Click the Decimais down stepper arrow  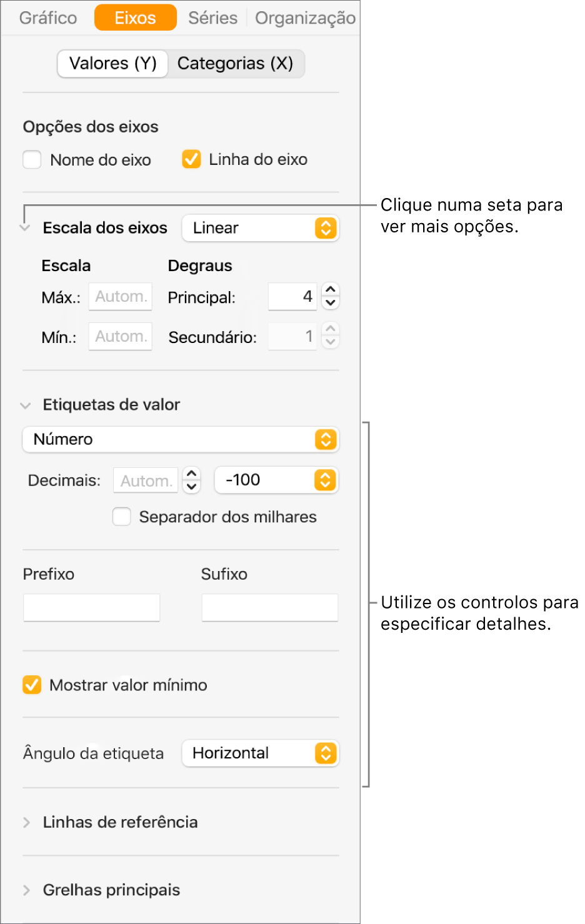tap(192, 487)
